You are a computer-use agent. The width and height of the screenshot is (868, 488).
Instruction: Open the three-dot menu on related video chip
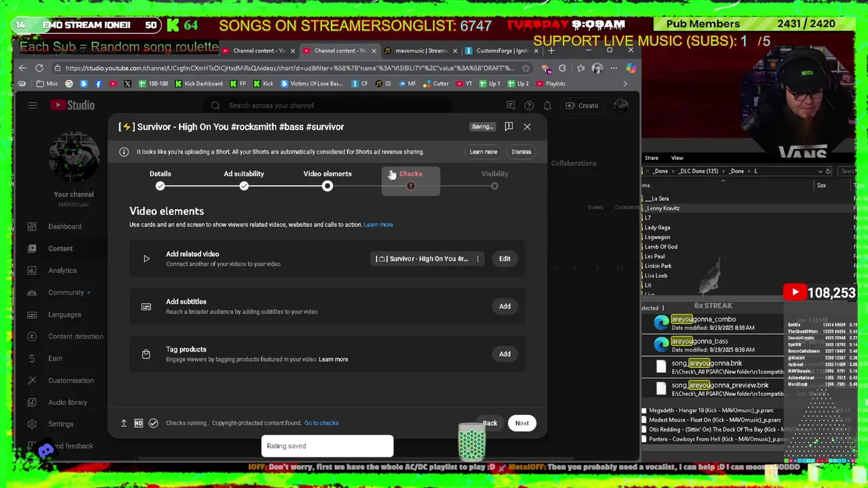point(477,259)
